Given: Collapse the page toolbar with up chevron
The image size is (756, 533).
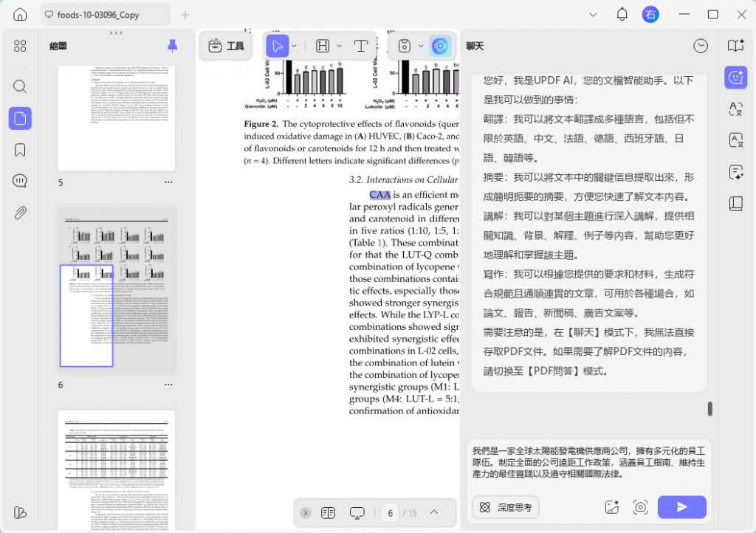Looking at the screenshot, I should [x=434, y=512].
